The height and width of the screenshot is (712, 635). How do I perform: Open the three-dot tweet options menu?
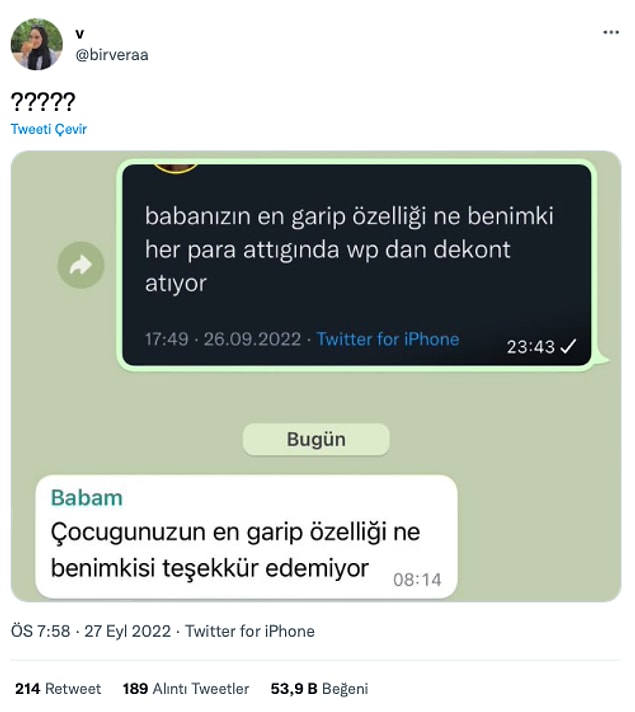610,32
